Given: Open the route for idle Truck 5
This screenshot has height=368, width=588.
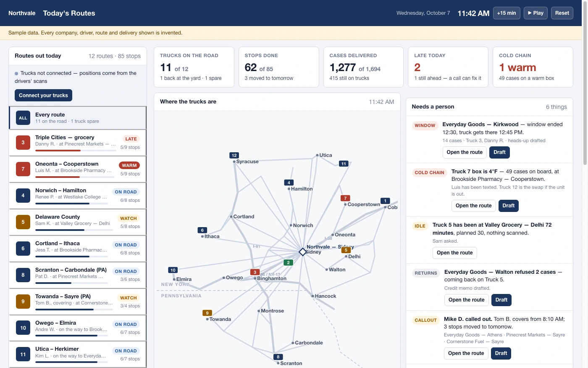Looking at the screenshot, I should click(454, 253).
